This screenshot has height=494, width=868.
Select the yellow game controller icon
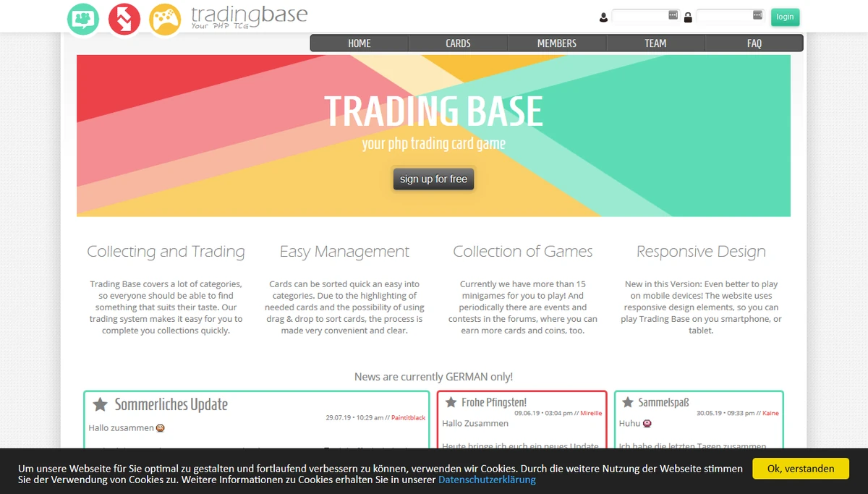click(x=165, y=17)
